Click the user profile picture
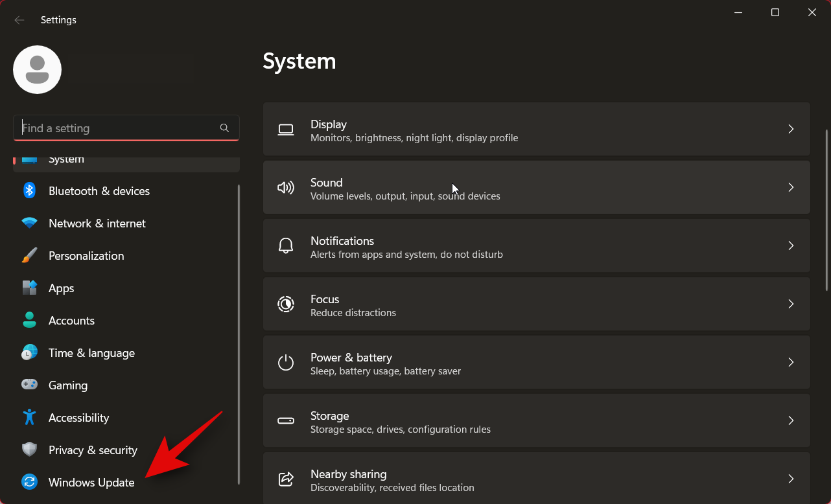Viewport: 831px width, 504px height. coord(37,69)
